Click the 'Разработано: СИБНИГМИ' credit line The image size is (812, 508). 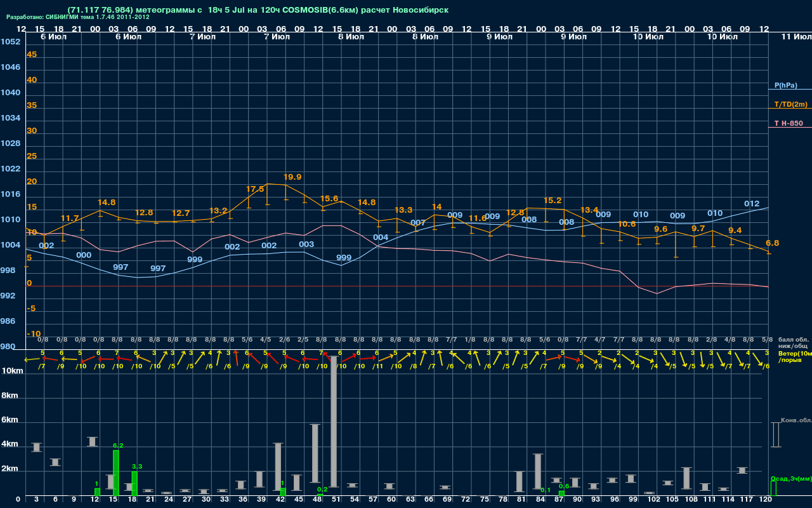[78, 17]
